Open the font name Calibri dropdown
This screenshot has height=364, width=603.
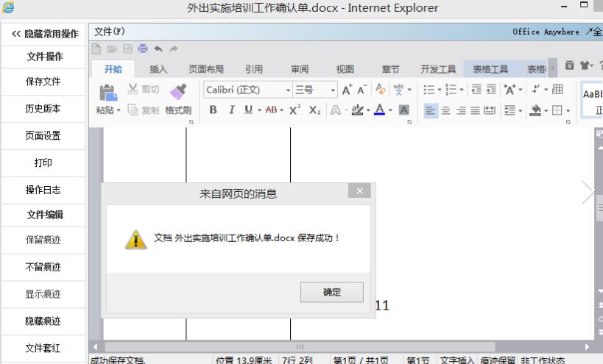pos(288,90)
